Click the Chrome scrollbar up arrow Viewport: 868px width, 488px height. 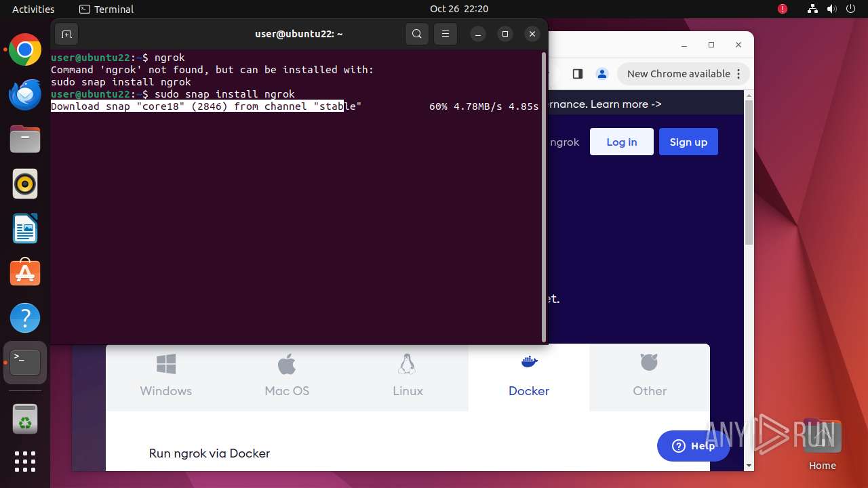pyautogui.click(x=749, y=95)
